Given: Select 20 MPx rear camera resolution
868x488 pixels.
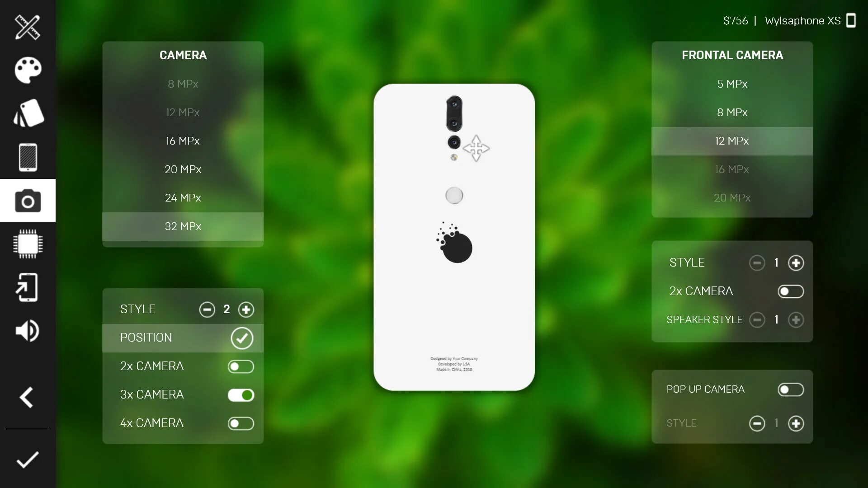Looking at the screenshot, I should tap(183, 169).
